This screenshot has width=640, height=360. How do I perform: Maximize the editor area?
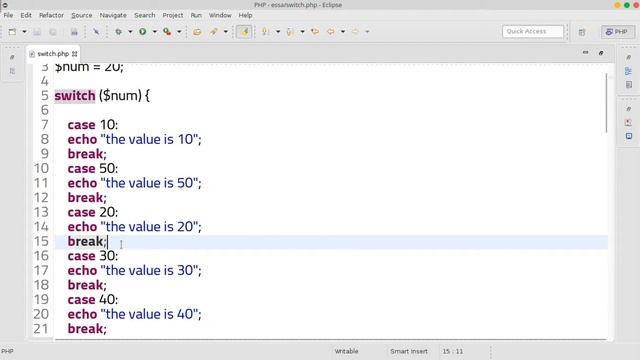(x=601, y=53)
